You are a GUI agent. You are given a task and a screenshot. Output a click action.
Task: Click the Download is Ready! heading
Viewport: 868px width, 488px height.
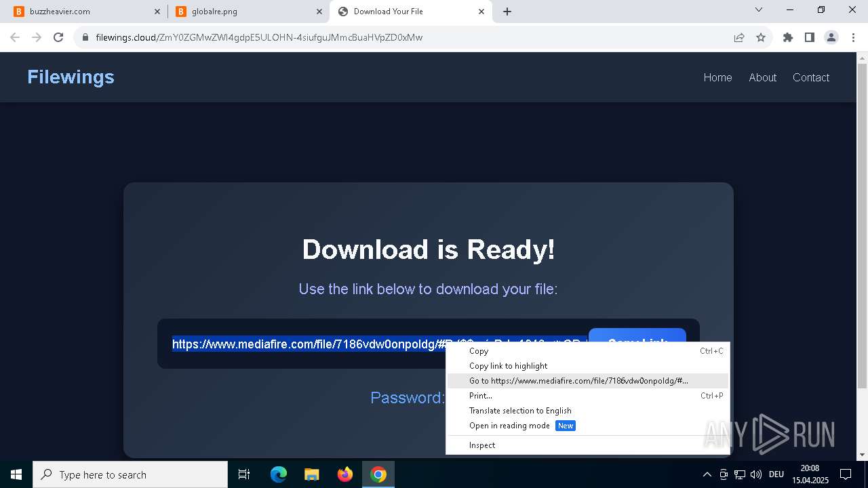click(x=429, y=249)
